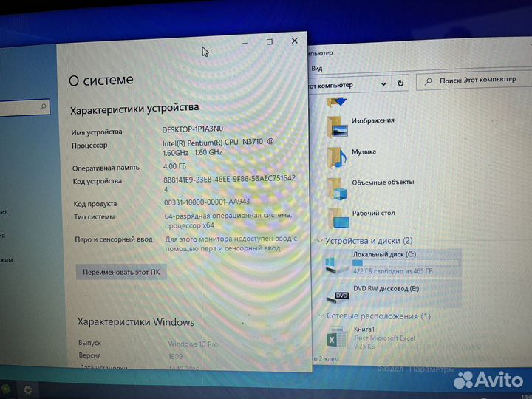Click the Windows 10 Pro edition value
The image size is (532, 399).
click(193, 344)
